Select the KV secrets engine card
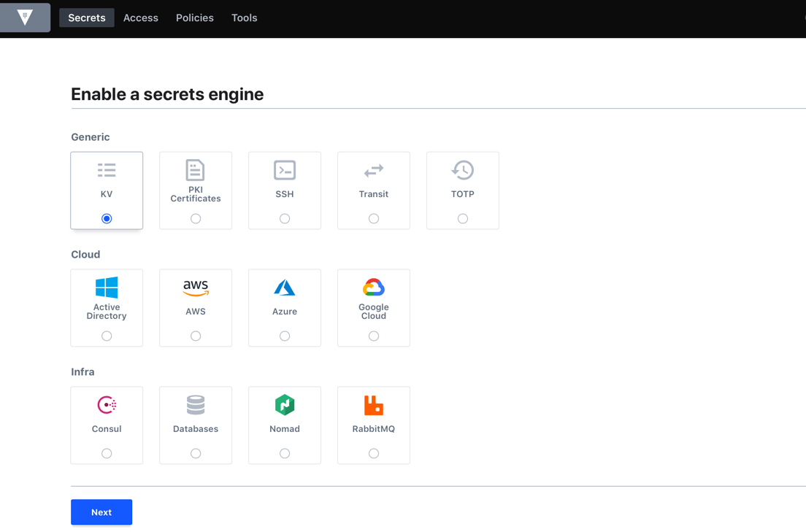This screenshot has width=806, height=532. click(x=107, y=190)
